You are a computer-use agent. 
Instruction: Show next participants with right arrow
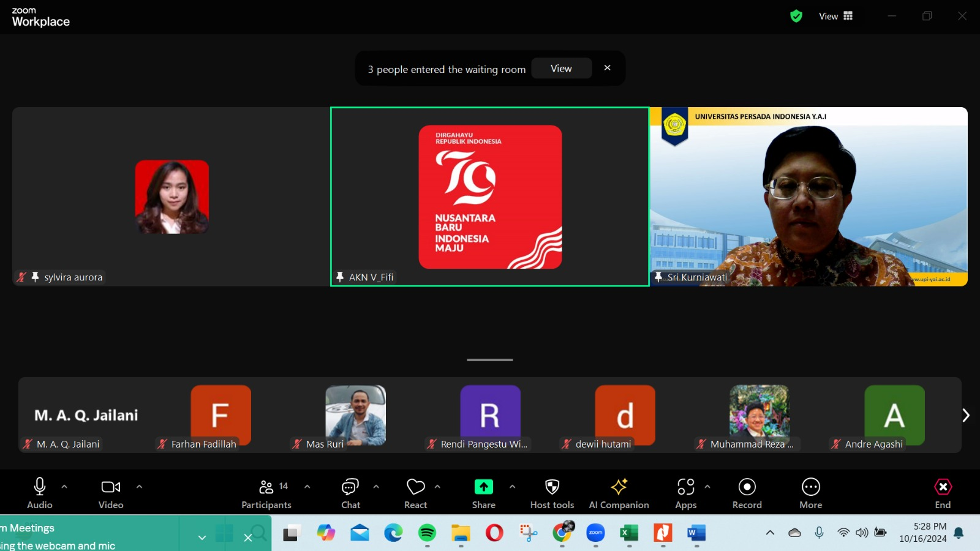pos(966,415)
